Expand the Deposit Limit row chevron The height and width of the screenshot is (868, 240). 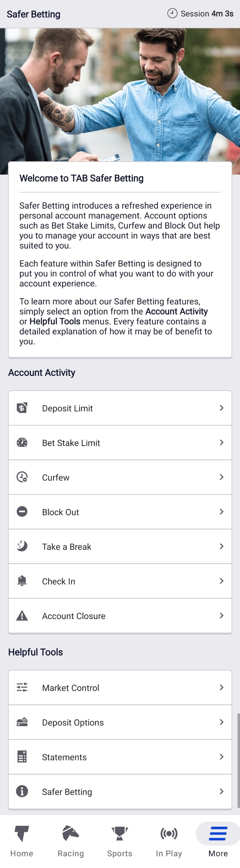click(221, 408)
